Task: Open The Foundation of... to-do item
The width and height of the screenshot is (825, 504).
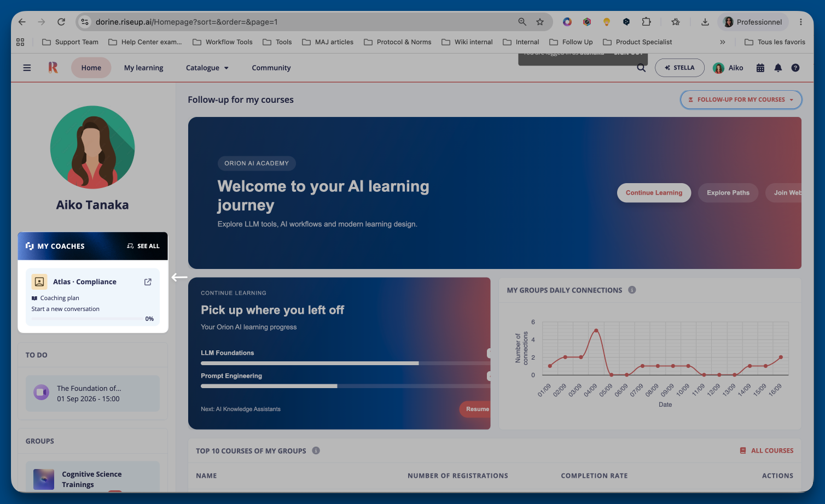Action: [x=92, y=393]
